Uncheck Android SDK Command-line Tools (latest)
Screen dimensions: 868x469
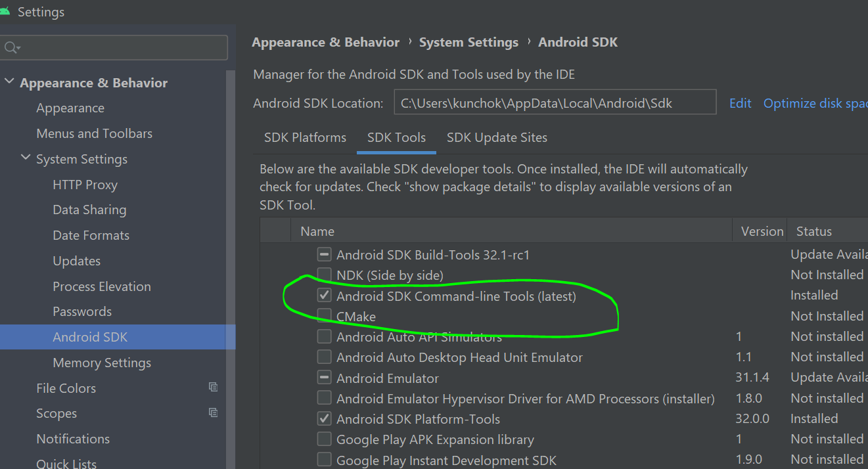click(324, 296)
